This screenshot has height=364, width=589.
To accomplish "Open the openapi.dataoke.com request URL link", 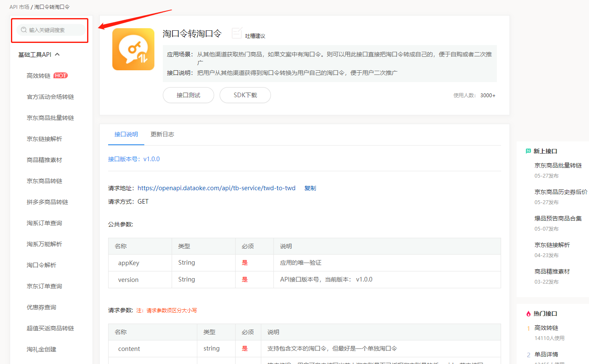I will (216, 188).
